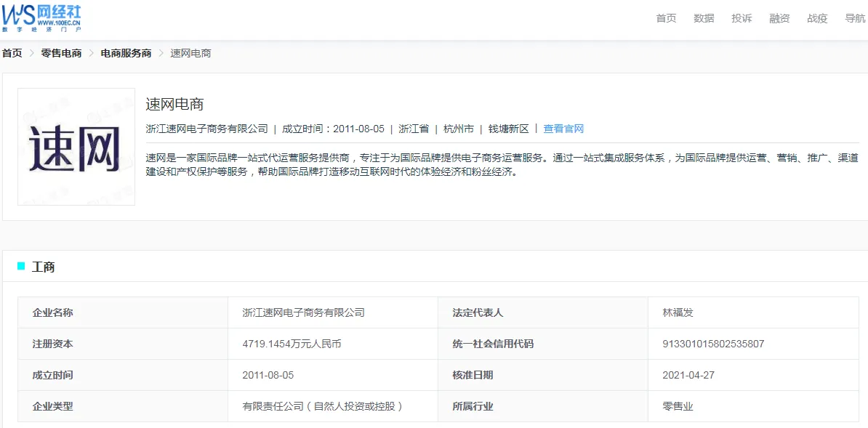The image size is (868, 428).
Task: Click the 杭州市 location text
Action: (459, 129)
